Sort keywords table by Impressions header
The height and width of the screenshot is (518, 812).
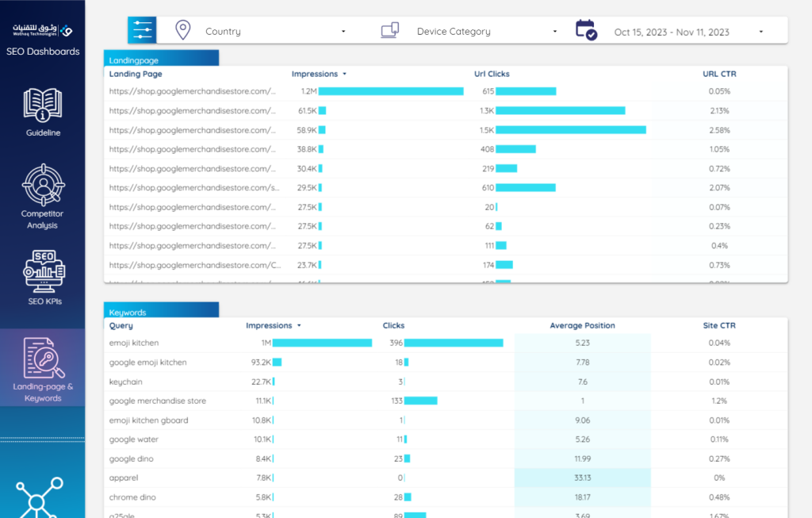point(269,325)
